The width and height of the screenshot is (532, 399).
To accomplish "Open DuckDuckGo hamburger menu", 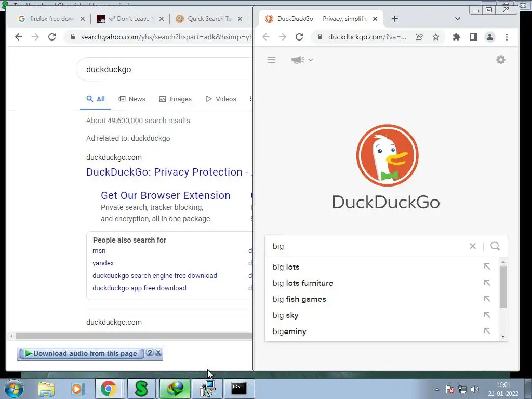I will point(271,60).
